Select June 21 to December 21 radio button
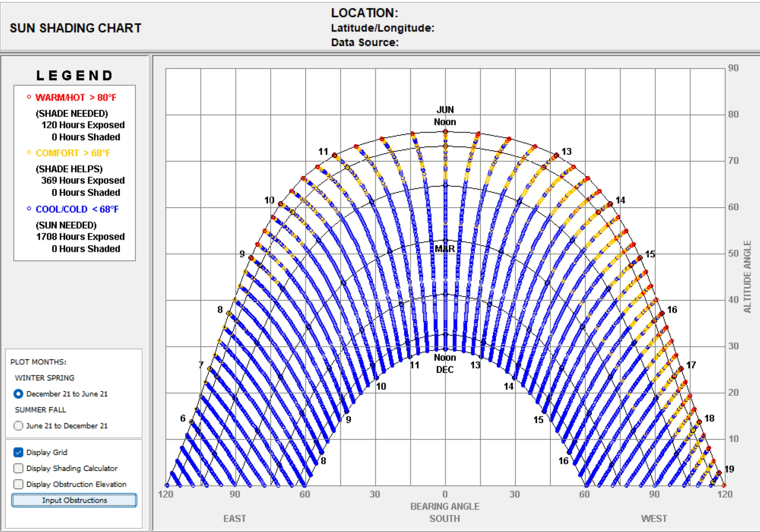Viewport: 760px width, 532px height. click(x=18, y=425)
